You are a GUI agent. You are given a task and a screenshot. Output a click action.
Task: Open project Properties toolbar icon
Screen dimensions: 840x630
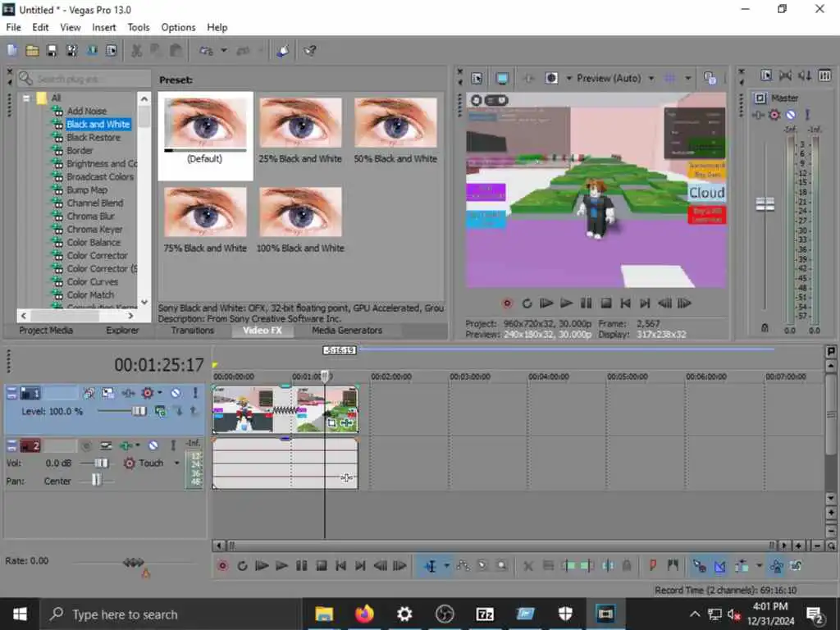point(112,51)
